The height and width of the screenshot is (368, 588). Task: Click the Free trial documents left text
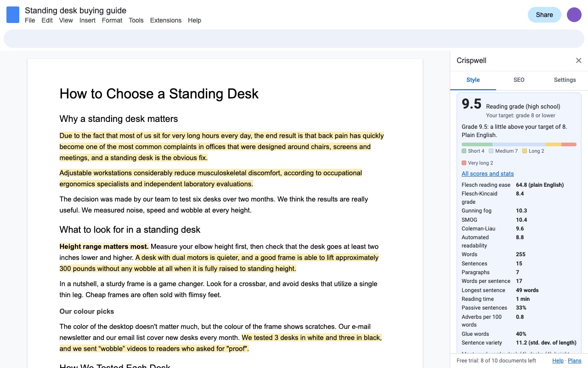496,361
